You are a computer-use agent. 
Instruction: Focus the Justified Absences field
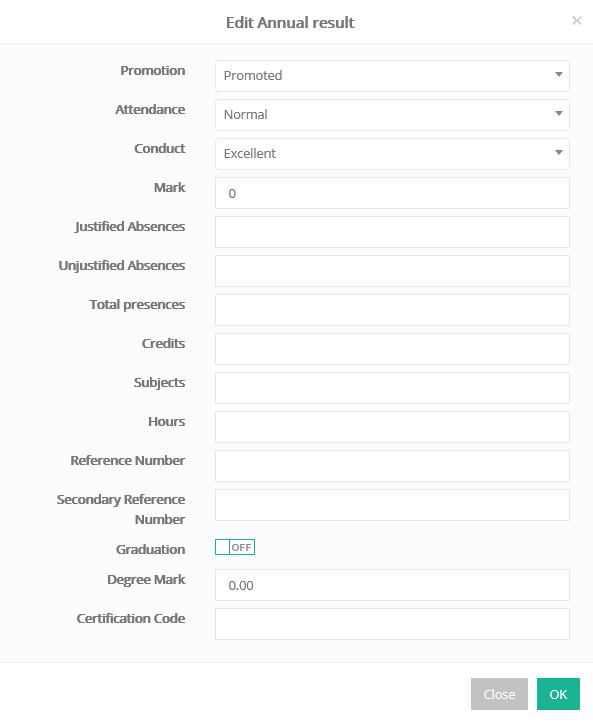(x=392, y=232)
